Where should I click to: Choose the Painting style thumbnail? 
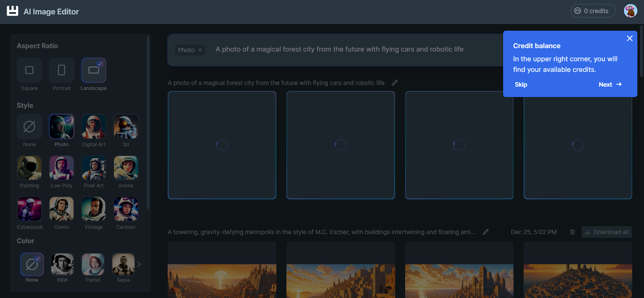(x=29, y=168)
